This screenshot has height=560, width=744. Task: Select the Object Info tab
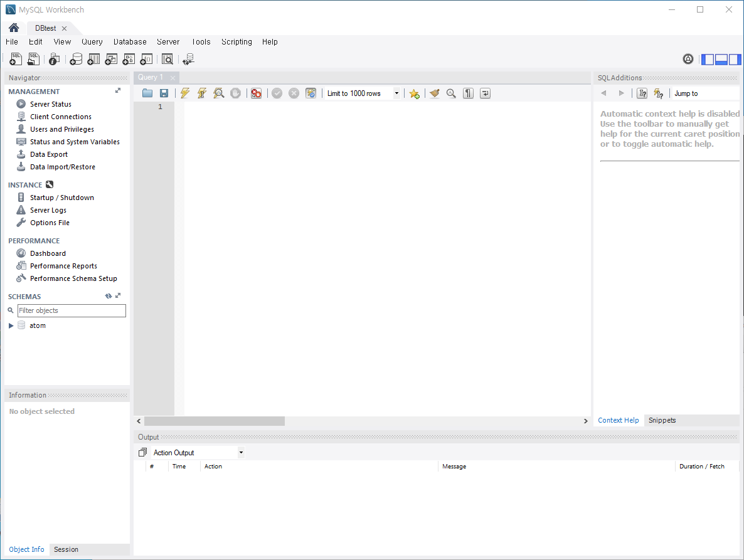(x=26, y=549)
